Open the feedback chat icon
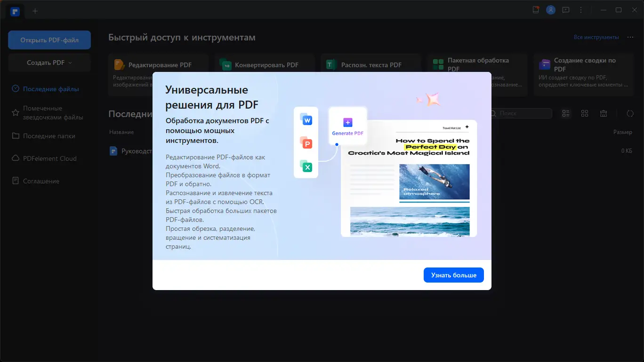Image resolution: width=644 pixels, height=362 pixels. [x=566, y=9]
